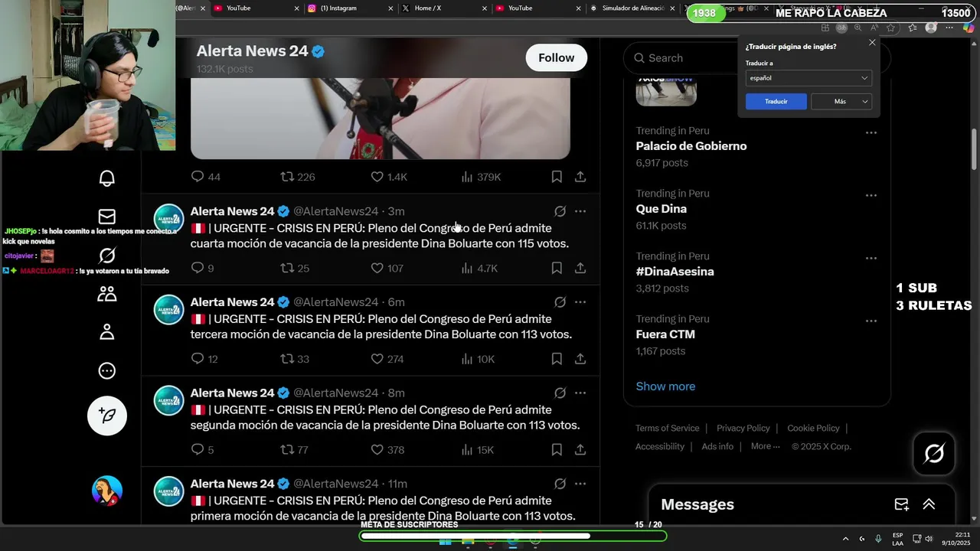Expand Messages drawer with double chevron
The width and height of the screenshot is (980, 551).
pos(929,504)
